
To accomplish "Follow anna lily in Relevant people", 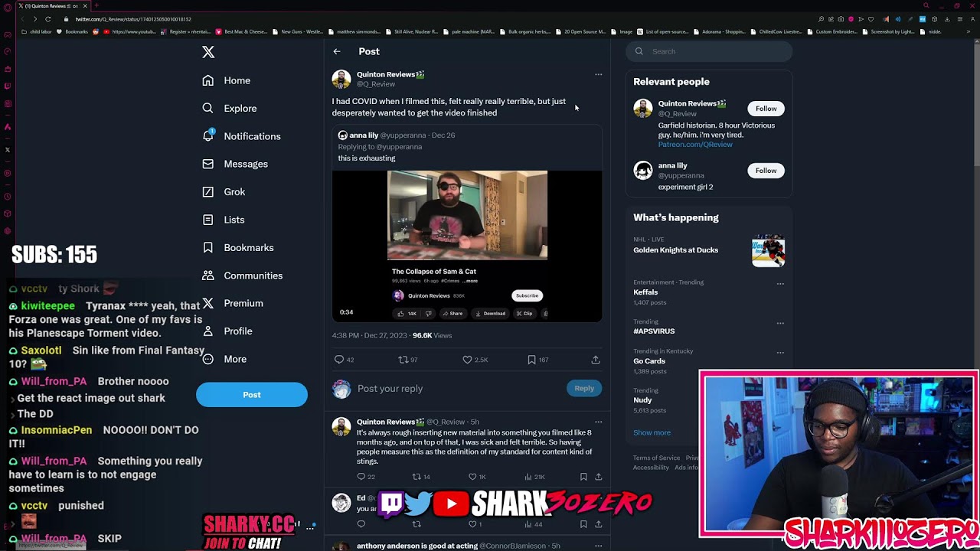I will [766, 171].
